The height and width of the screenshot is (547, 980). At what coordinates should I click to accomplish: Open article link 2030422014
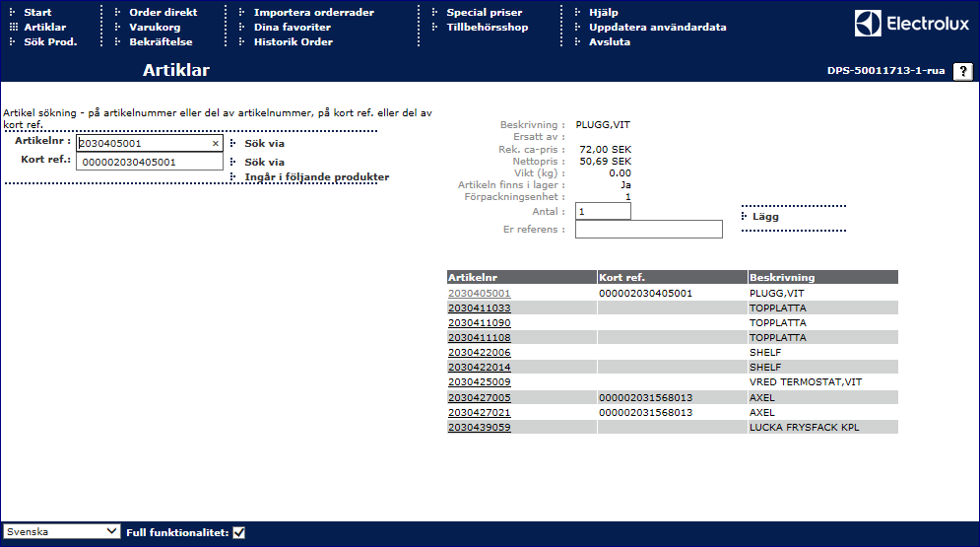[x=479, y=367]
